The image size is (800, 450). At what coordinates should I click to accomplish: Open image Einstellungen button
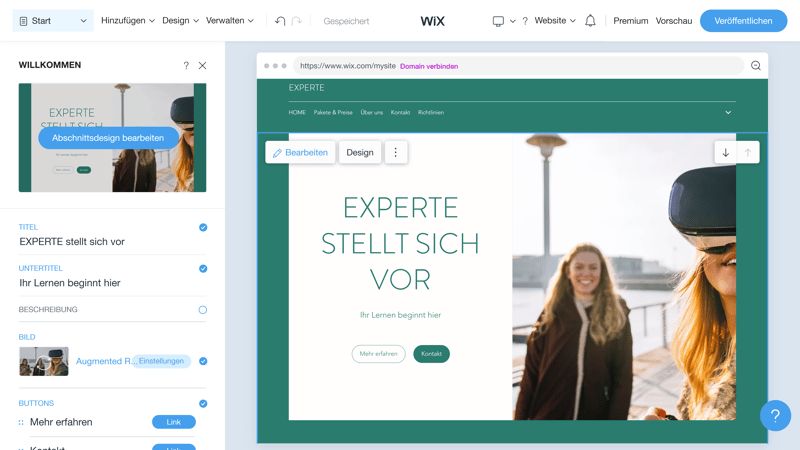pyautogui.click(x=161, y=361)
